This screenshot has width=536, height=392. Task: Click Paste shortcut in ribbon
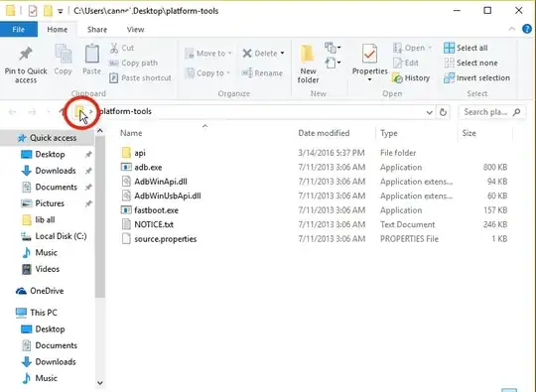coord(140,78)
